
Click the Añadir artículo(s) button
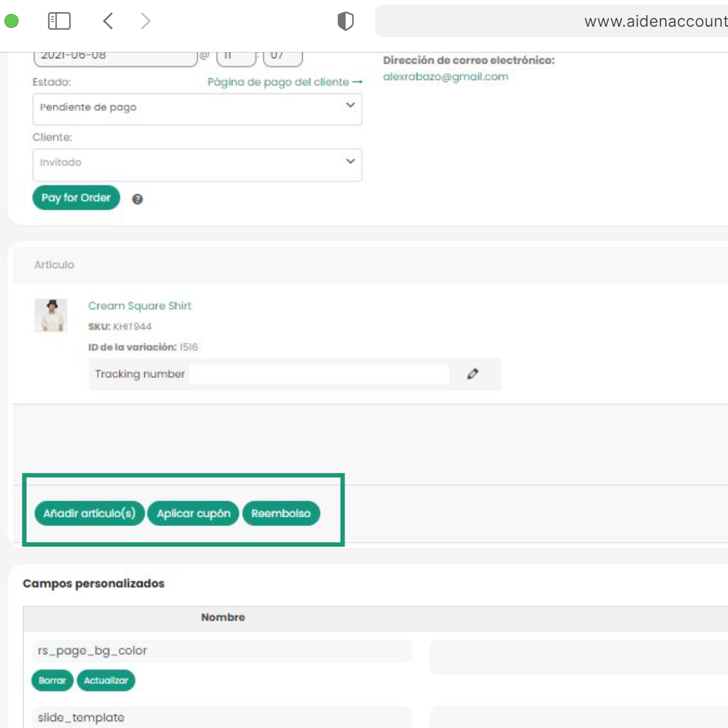(x=89, y=513)
